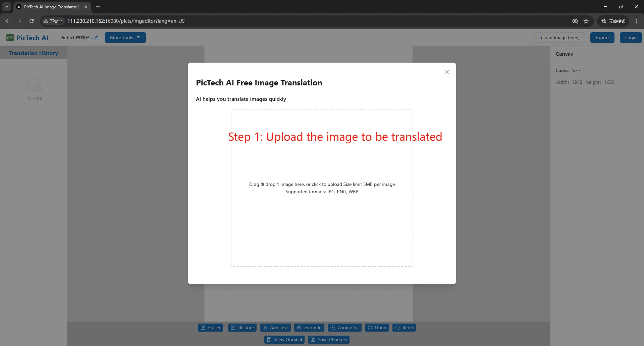
Task: Click the address bar URL
Action: point(126,21)
